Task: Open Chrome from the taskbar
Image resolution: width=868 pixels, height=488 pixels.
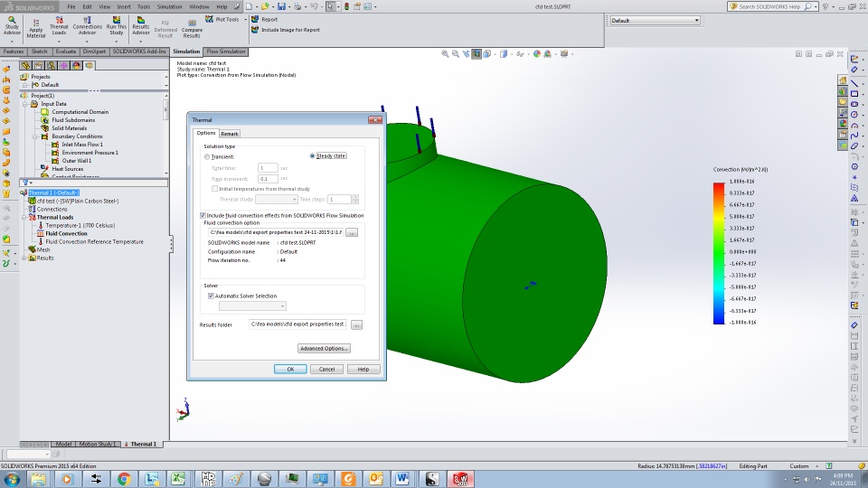Action: point(124,479)
